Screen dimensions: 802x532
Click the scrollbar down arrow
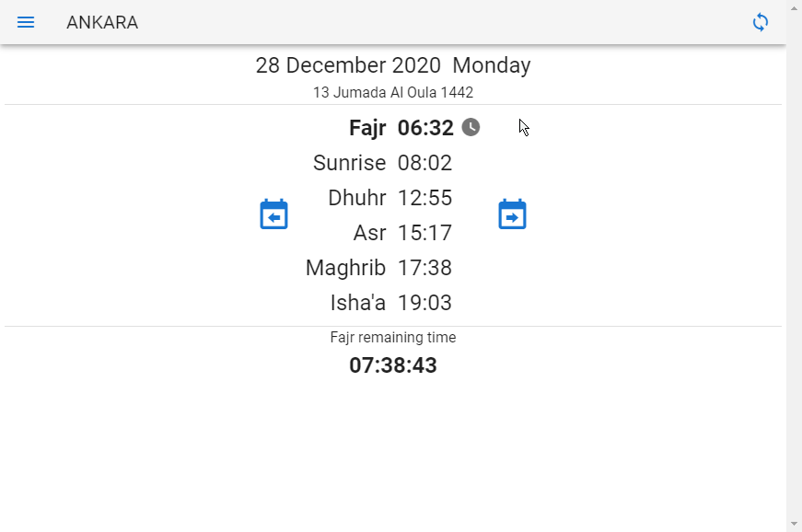pos(794,524)
